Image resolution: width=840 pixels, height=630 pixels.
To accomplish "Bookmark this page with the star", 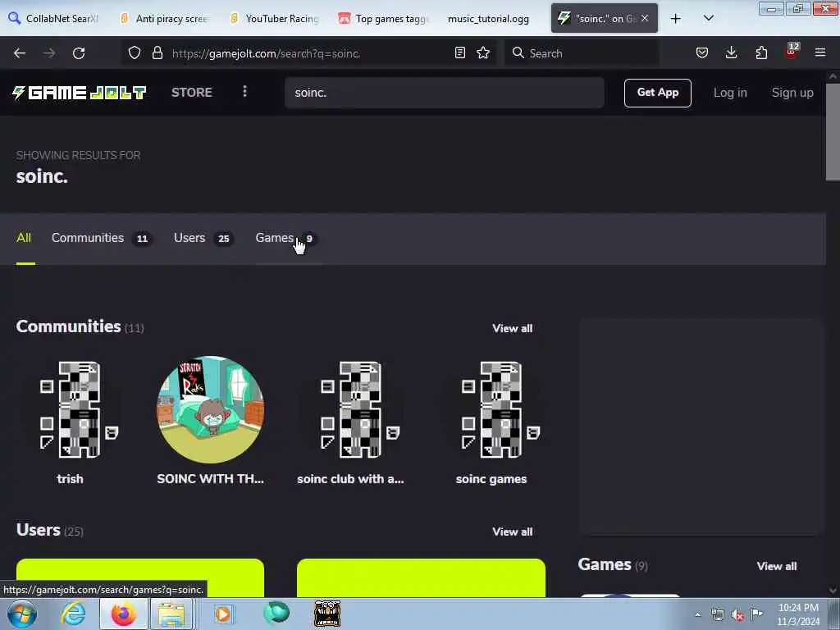I will click(483, 53).
